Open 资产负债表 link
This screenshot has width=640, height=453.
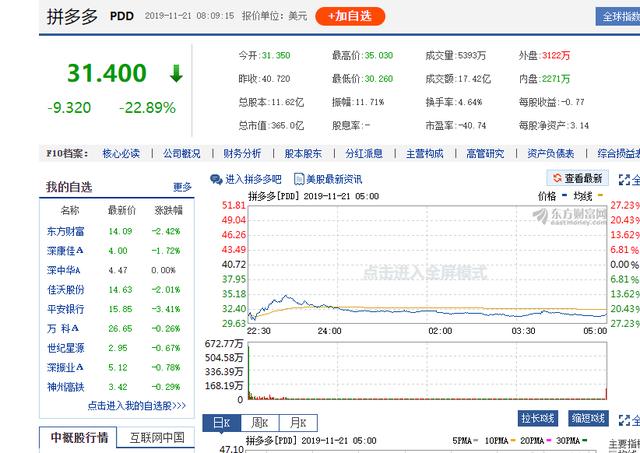click(551, 153)
